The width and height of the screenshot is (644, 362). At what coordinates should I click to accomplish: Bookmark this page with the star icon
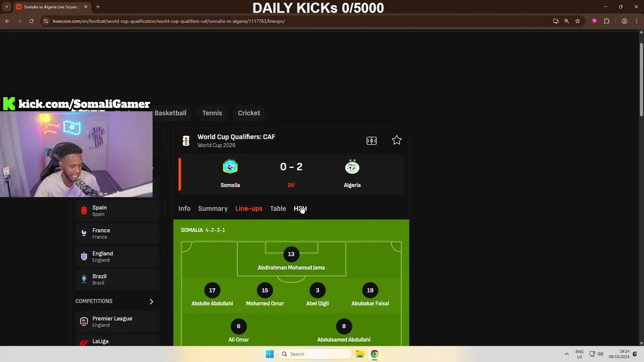point(578,21)
